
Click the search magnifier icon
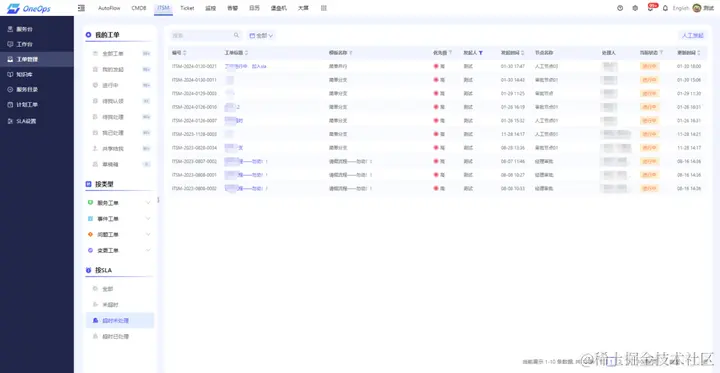point(236,35)
